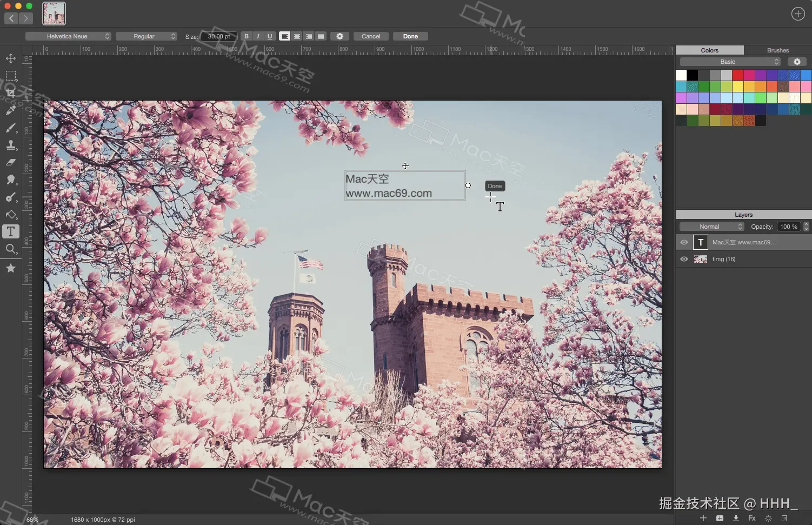Viewport: 812px width, 525px height.
Task: Open Regular font style dropdown
Action: click(147, 36)
